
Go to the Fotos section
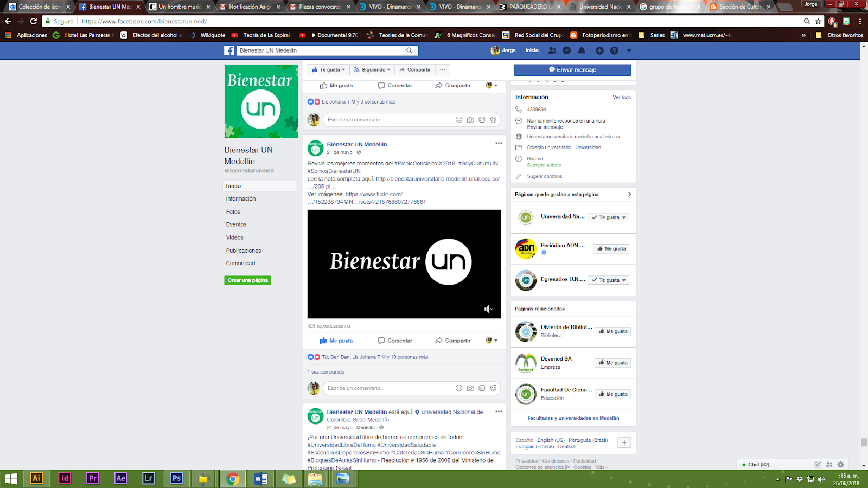click(x=233, y=212)
